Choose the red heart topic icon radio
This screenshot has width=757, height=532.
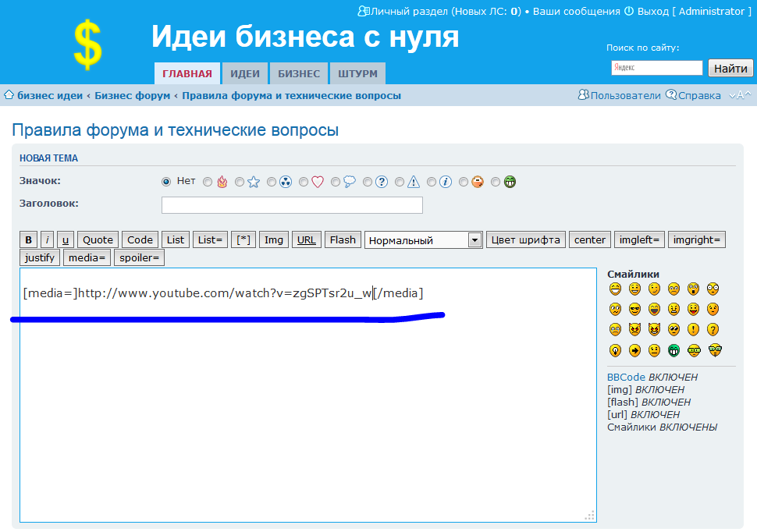[x=304, y=183]
